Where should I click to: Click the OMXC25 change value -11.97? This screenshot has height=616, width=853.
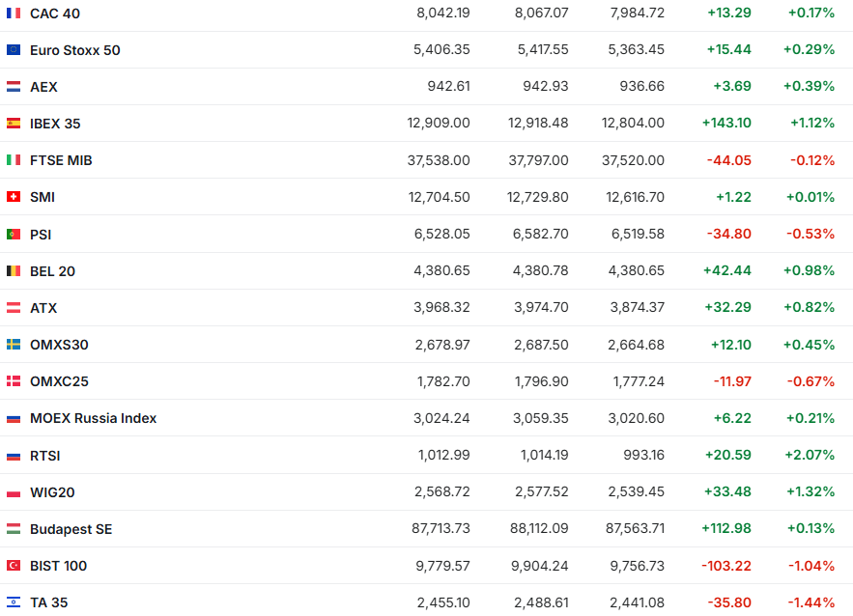tap(731, 381)
